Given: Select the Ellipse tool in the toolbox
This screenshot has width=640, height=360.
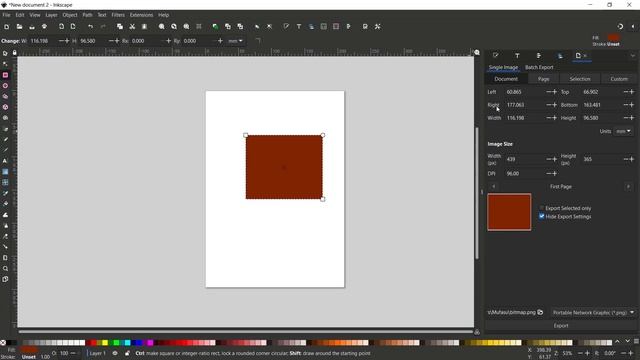Looking at the screenshot, I should point(5,86).
